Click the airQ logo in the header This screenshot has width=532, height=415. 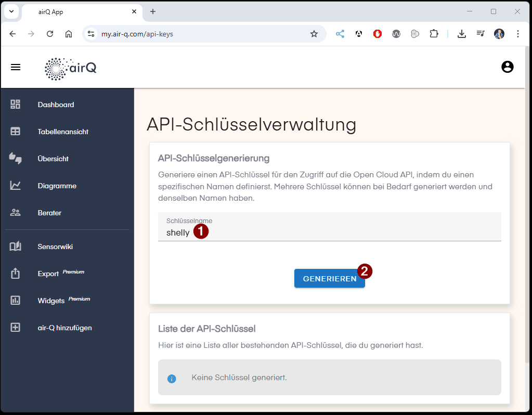click(70, 68)
